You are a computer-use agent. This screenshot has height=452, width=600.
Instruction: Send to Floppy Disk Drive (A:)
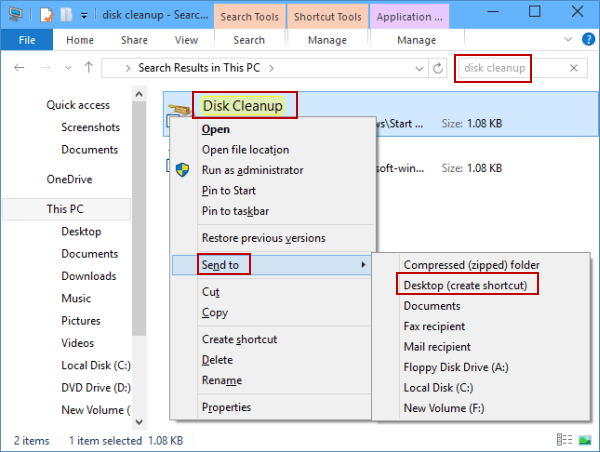pos(481,367)
